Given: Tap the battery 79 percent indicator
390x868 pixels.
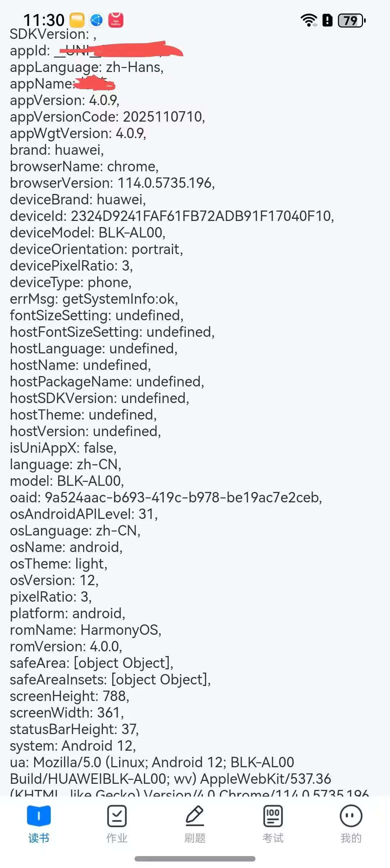Looking at the screenshot, I should point(352,21).
